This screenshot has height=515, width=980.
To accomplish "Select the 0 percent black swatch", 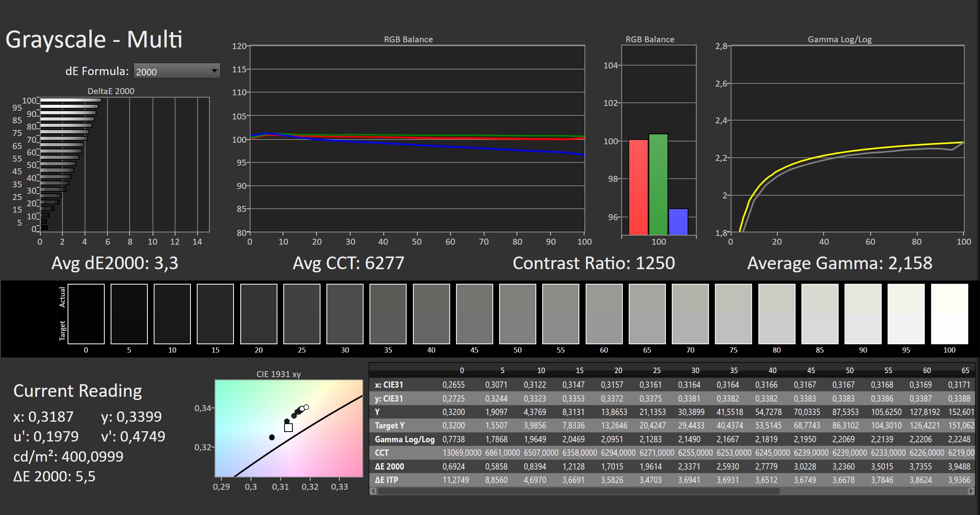I will click(86, 313).
